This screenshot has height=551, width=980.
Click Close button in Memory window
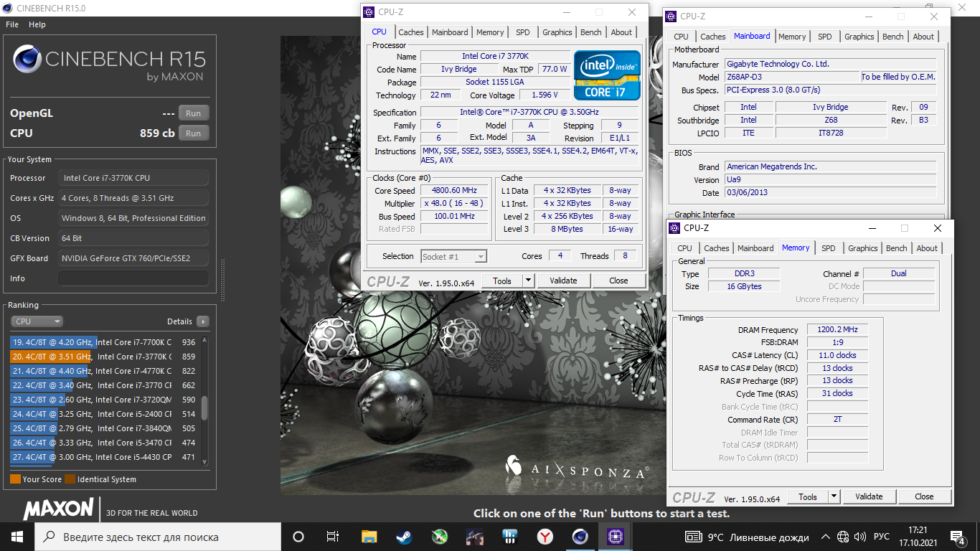924,496
